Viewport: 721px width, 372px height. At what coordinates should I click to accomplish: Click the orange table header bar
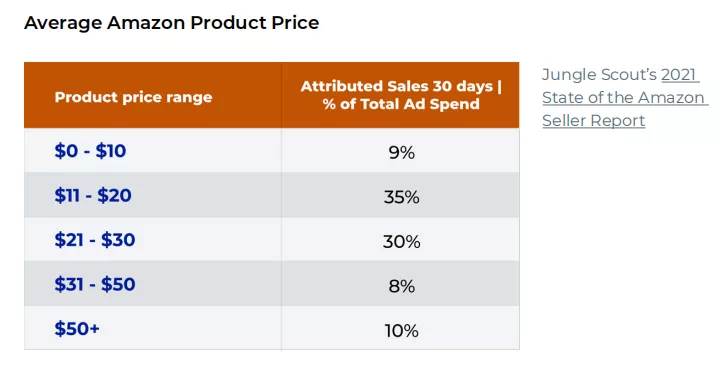[x=272, y=95]
